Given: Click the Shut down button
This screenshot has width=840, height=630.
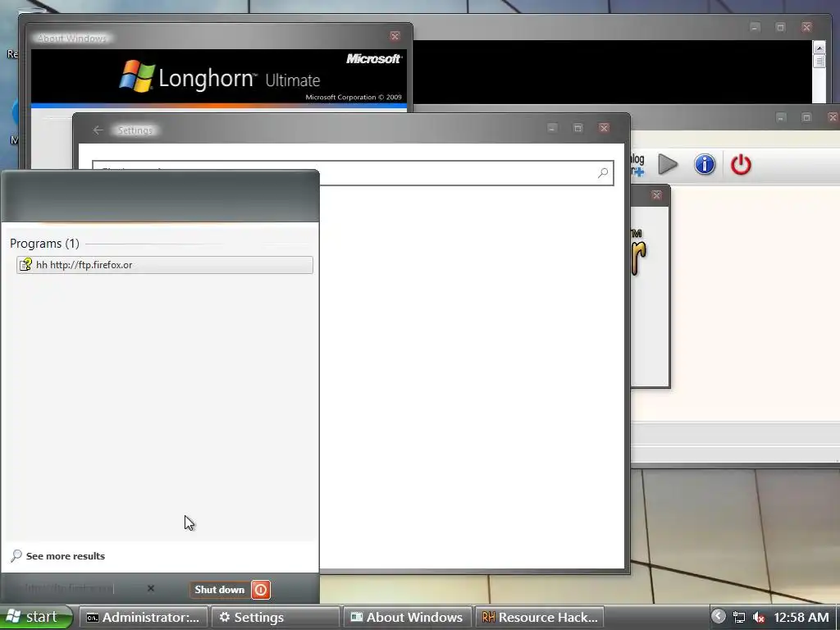Looking at the screenshot, I should (x=220, y=590).
